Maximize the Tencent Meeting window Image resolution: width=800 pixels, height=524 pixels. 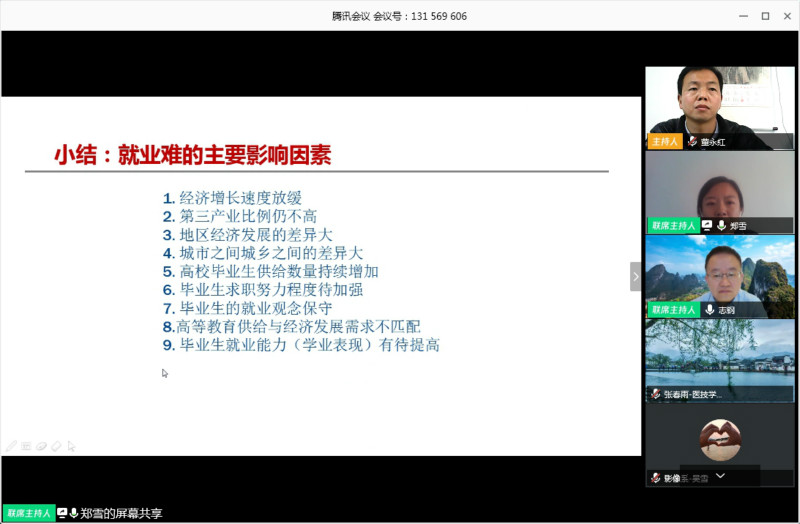click(x=765, y=16)
